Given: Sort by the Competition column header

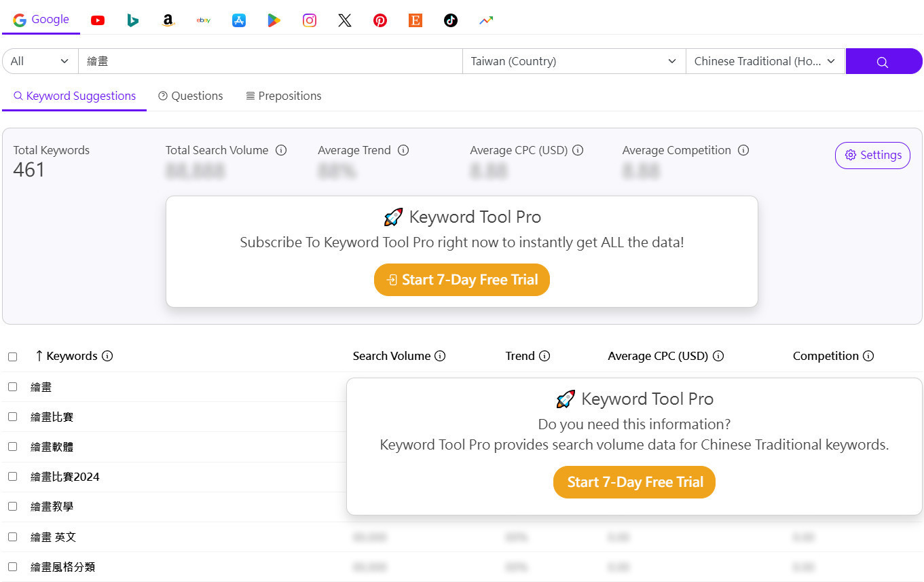Looking at the screenshot, I should coord(826,356).
